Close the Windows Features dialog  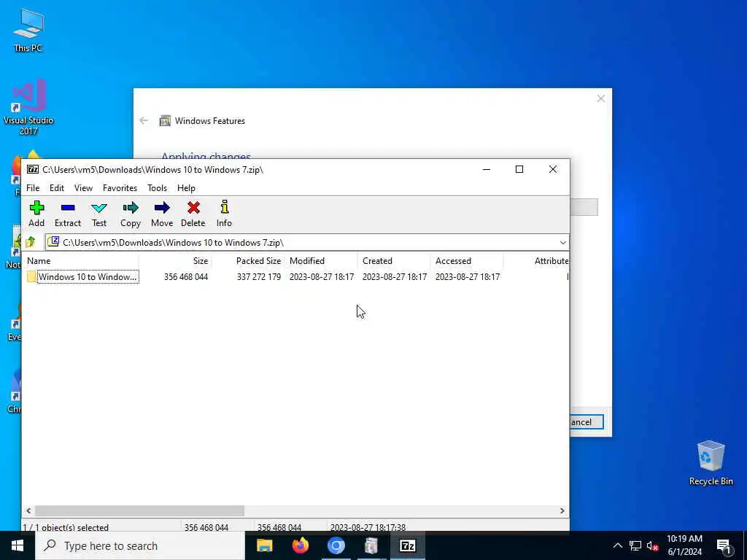[601, 98]
